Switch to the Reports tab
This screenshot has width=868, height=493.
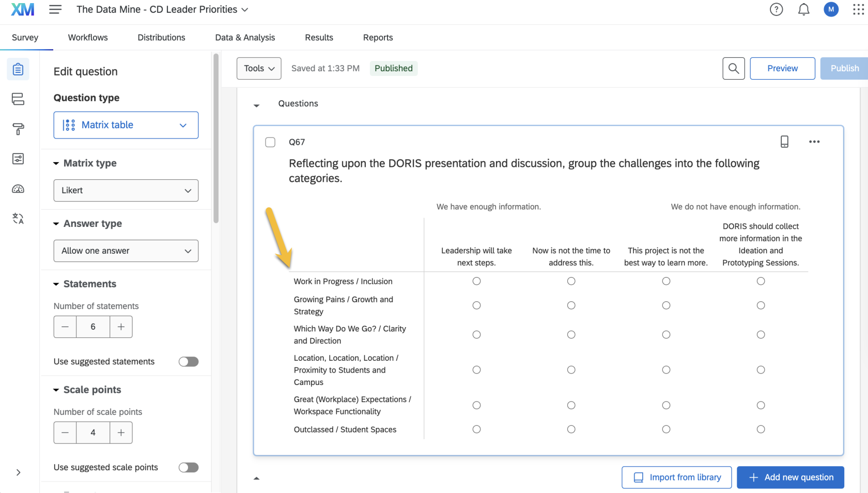pyautogui.click(x=378, y=37)
